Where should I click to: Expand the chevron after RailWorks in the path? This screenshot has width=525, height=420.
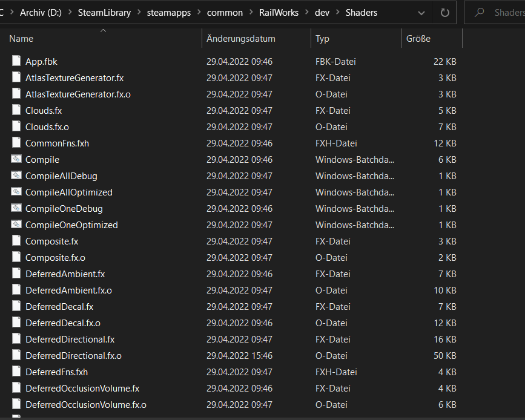307,13
